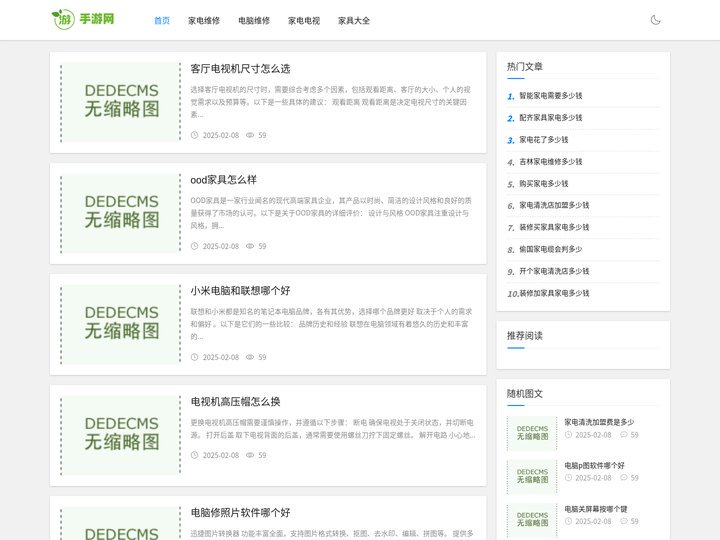Open hot article 配齐家具家电多少钱
The width and height of the screenshot is (720, 540).
point(551,118)
